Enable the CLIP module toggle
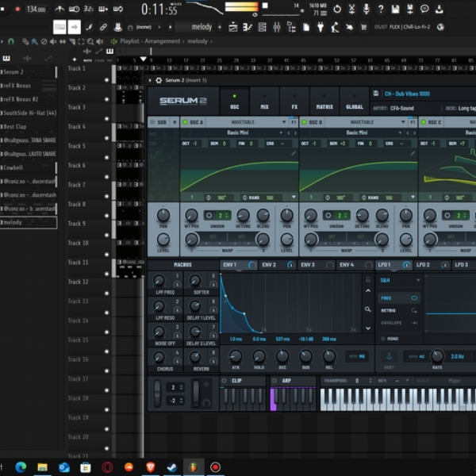 tap(225, 381)
